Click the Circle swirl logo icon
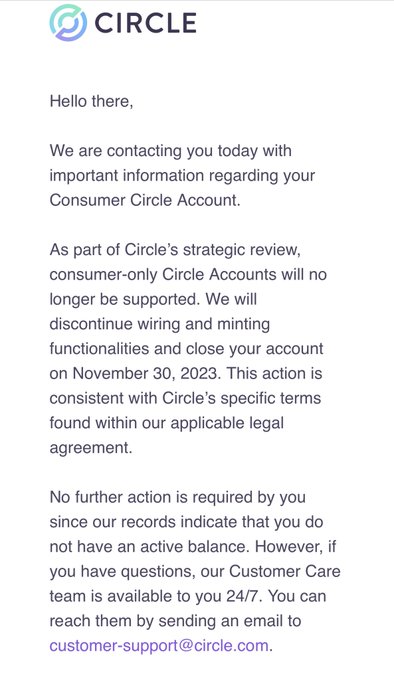This screenshot has width=394, height=680. tap(68, 23)
